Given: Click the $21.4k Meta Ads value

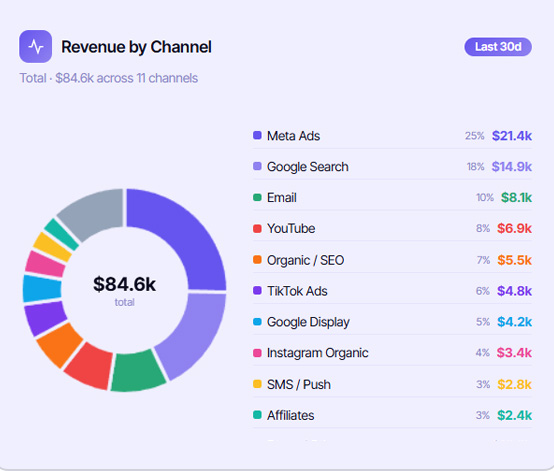Looking at the screenshot, I should click(x=512, y=136).
